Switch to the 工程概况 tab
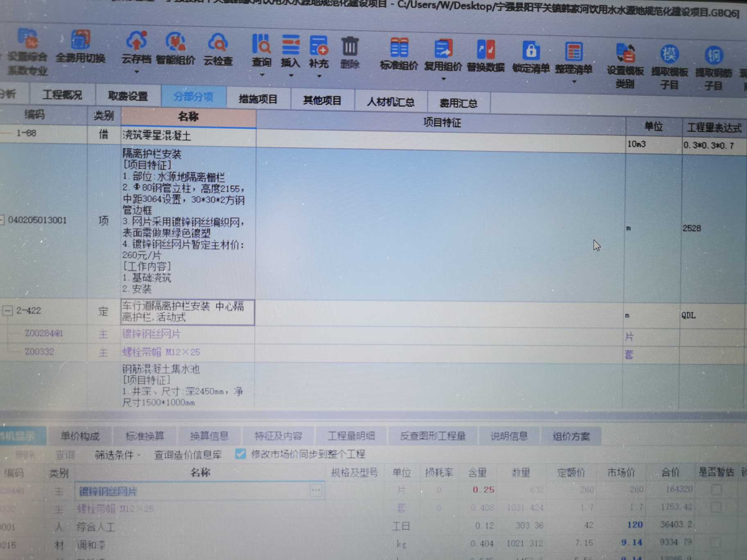 (62, 95)
